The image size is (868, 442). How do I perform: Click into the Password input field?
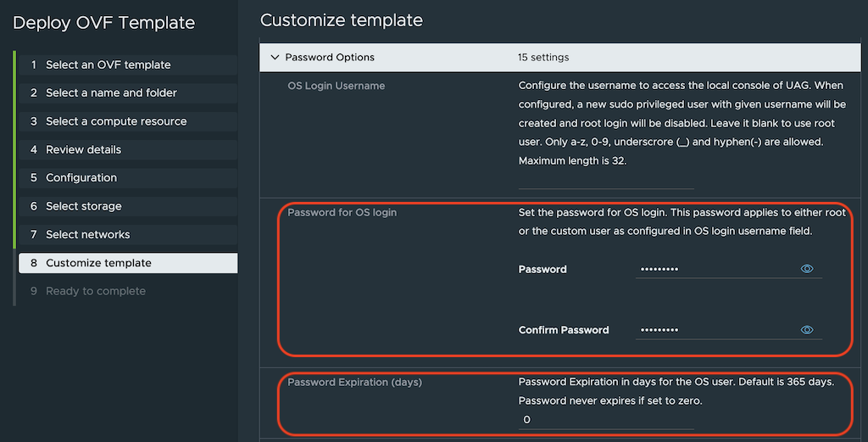point(714,269)
